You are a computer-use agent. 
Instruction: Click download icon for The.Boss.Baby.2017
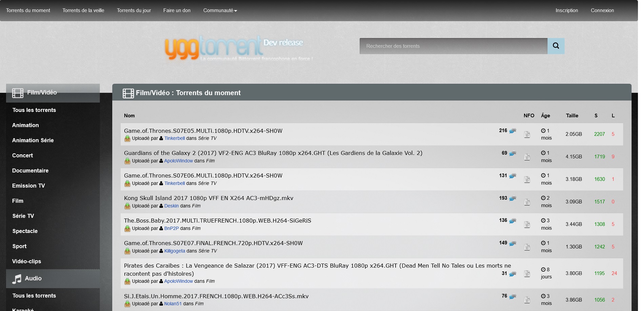pyautogui.click(x=127, y=229)
